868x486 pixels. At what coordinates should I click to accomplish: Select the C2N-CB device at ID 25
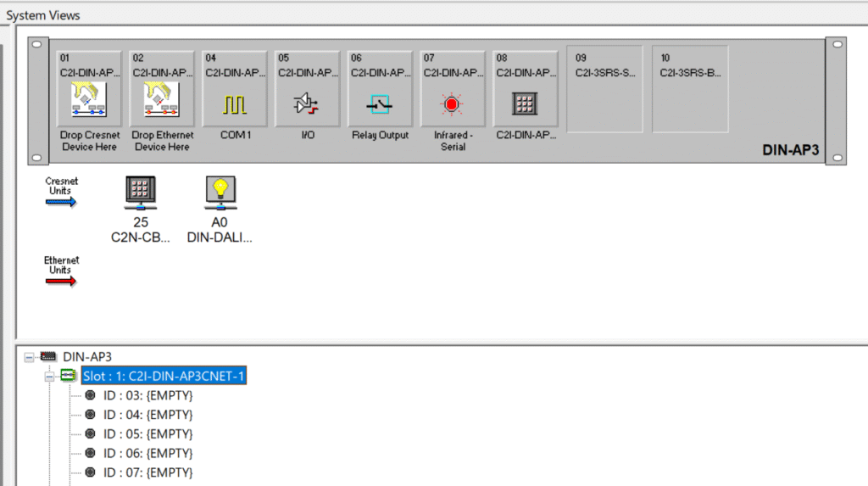pyautogui.click(x=141, y=209)
